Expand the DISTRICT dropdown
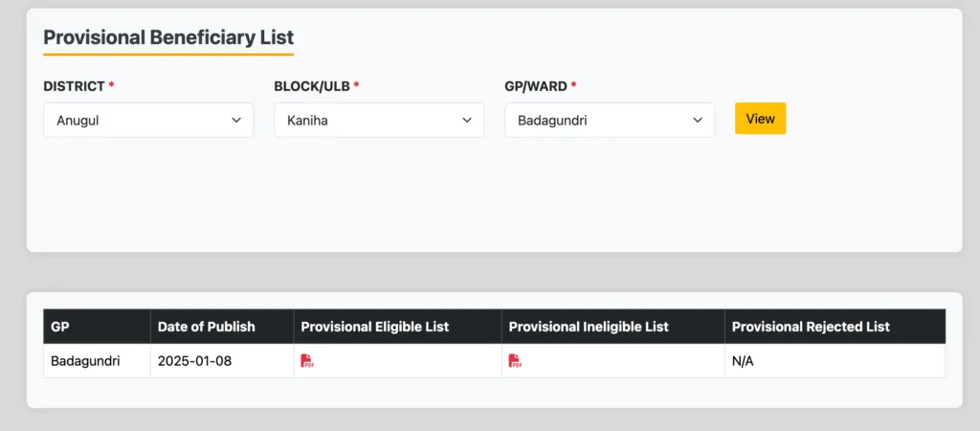 click(x=148, y=121)
